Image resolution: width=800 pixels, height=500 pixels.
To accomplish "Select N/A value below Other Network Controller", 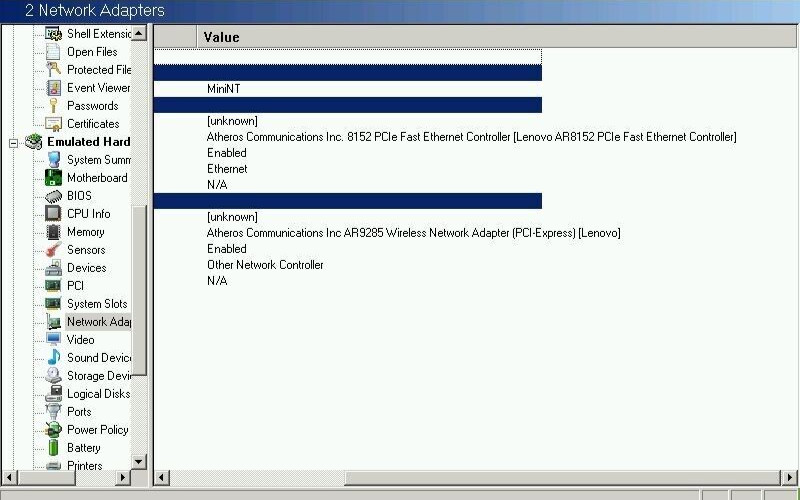I will (217, 281).
